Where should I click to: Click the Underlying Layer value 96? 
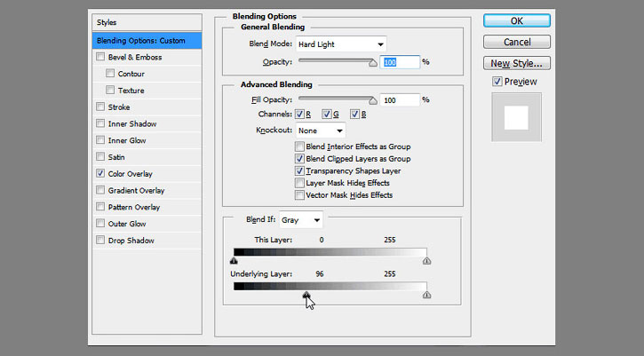tap(320, 273)
